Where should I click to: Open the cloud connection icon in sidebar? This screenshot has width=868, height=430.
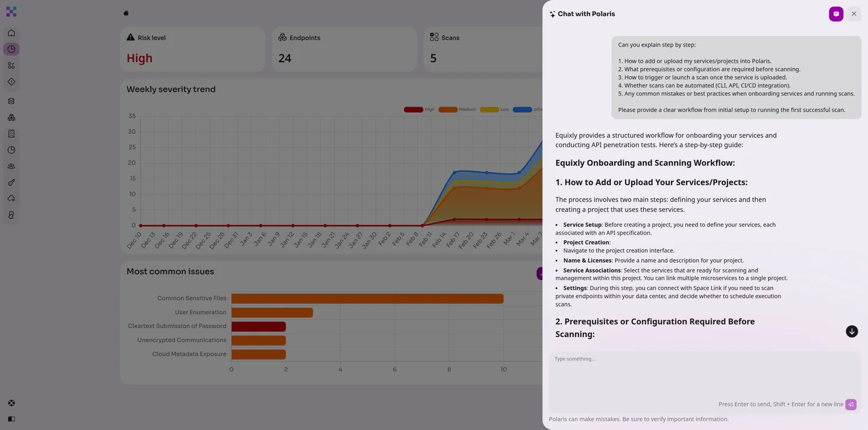[11, 198]
